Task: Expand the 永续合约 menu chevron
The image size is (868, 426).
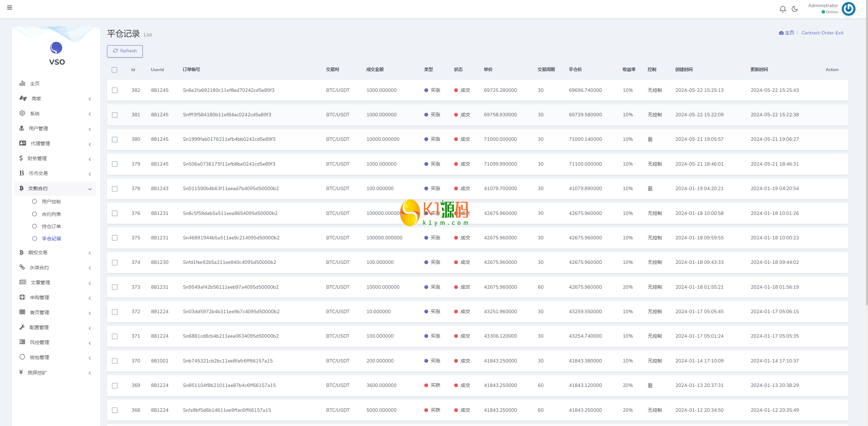Action: click(90, 268)
